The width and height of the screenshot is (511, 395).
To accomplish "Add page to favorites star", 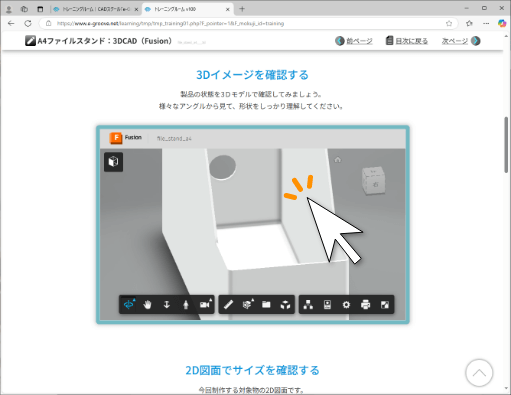I will coord(449,23).
